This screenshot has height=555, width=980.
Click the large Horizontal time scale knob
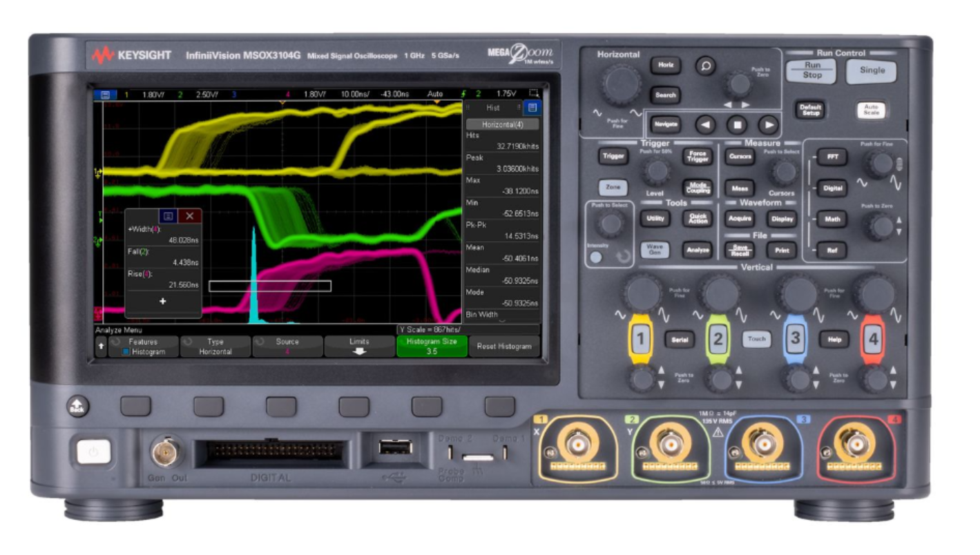(x=622, y=86)
